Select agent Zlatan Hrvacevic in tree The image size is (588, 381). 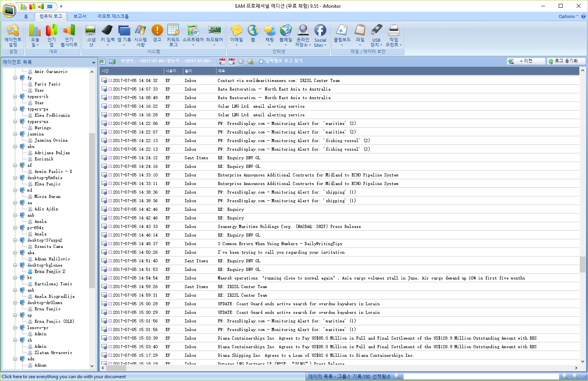coord(53,353)
